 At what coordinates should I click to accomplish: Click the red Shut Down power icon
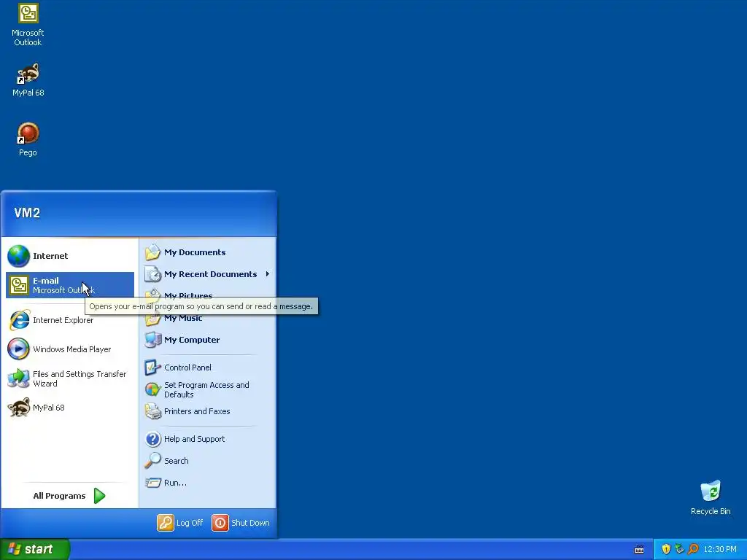pyautogui.click(x=220, y=523)
